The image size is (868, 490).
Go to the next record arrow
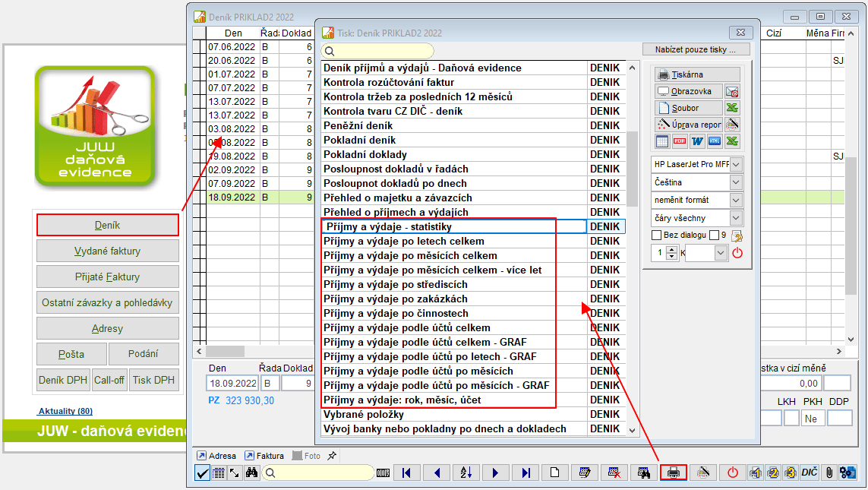[x=495, y=473]
